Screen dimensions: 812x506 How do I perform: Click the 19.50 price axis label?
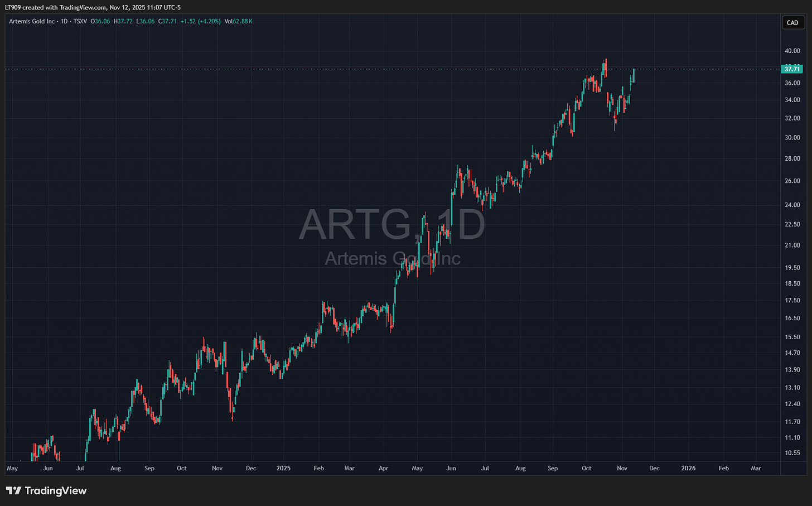(792, 268)
